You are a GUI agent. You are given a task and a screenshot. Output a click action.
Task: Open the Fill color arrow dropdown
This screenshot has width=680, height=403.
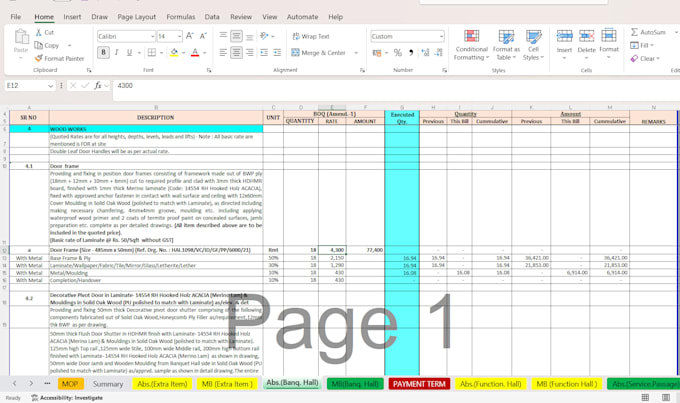[x=183, y=52]
